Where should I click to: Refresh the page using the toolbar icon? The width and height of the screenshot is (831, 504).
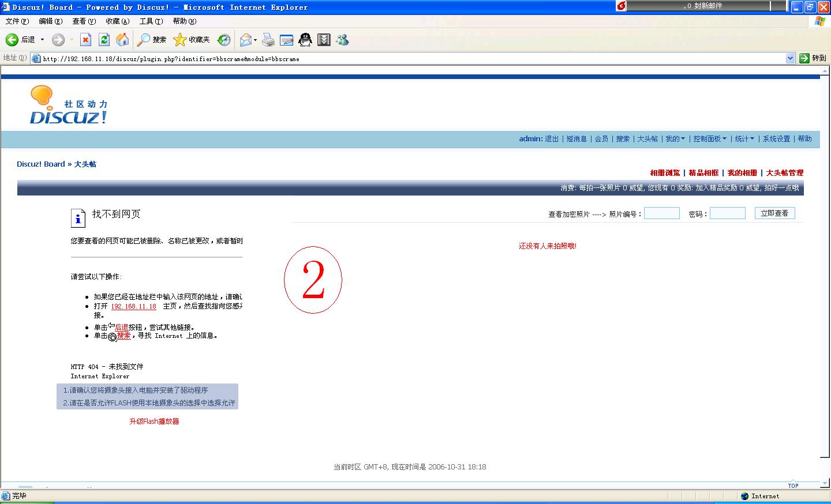pos(104,40)
